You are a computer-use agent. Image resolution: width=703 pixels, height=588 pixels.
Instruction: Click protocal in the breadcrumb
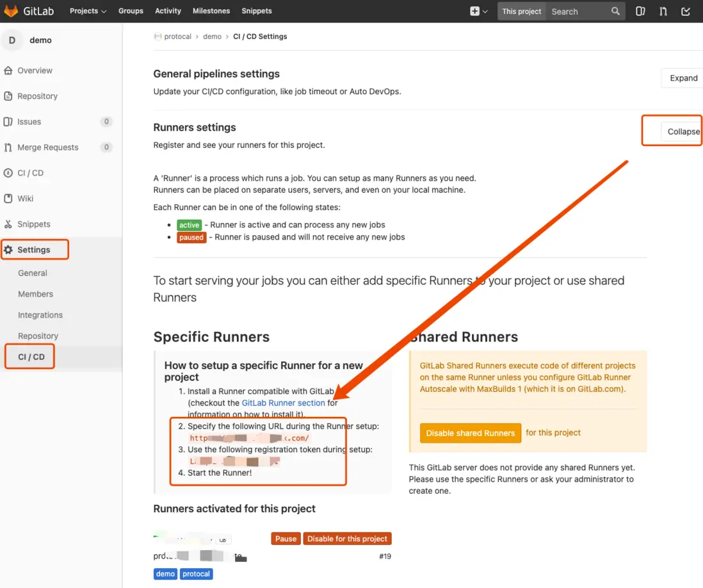tap(177, 37)
